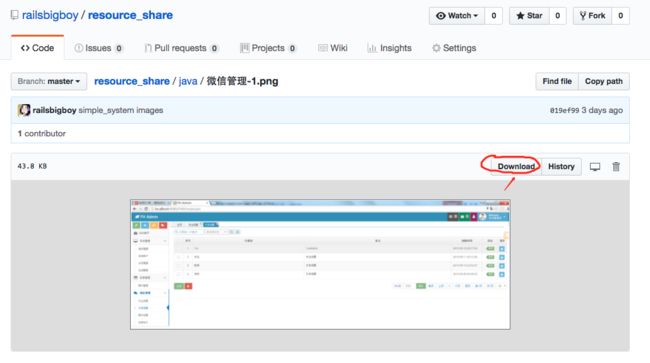Click the Find file button

pos(557,81)
